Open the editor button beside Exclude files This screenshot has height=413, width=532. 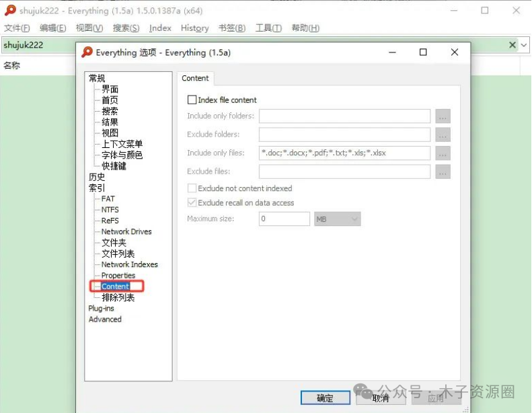click(443, 172)
